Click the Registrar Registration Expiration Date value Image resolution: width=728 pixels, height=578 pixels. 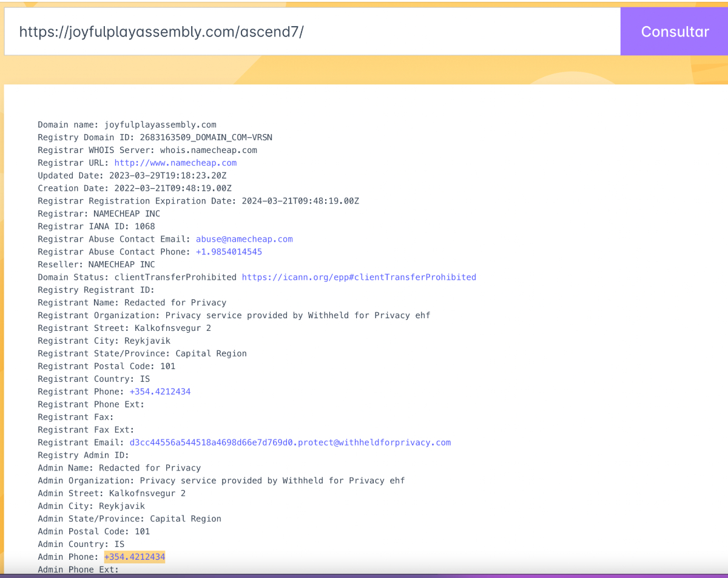300,201
